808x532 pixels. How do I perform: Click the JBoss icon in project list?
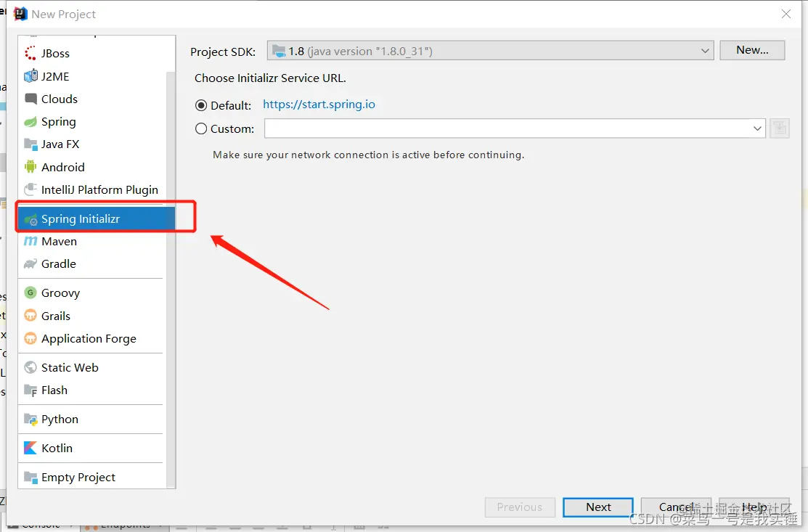click(30, 53)
